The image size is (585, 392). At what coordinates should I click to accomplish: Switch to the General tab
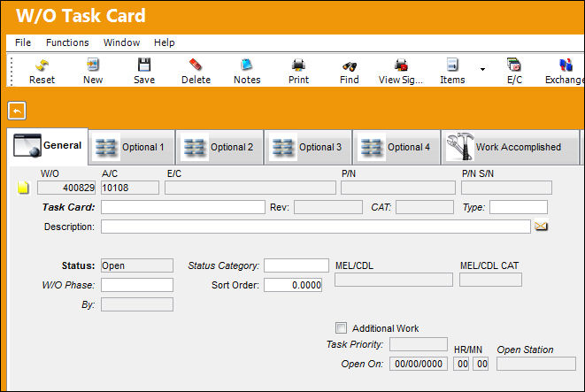point(48,146)
